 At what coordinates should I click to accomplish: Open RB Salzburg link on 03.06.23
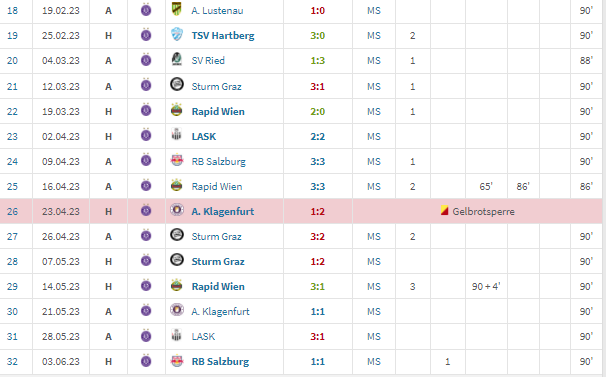coord(220,362)
